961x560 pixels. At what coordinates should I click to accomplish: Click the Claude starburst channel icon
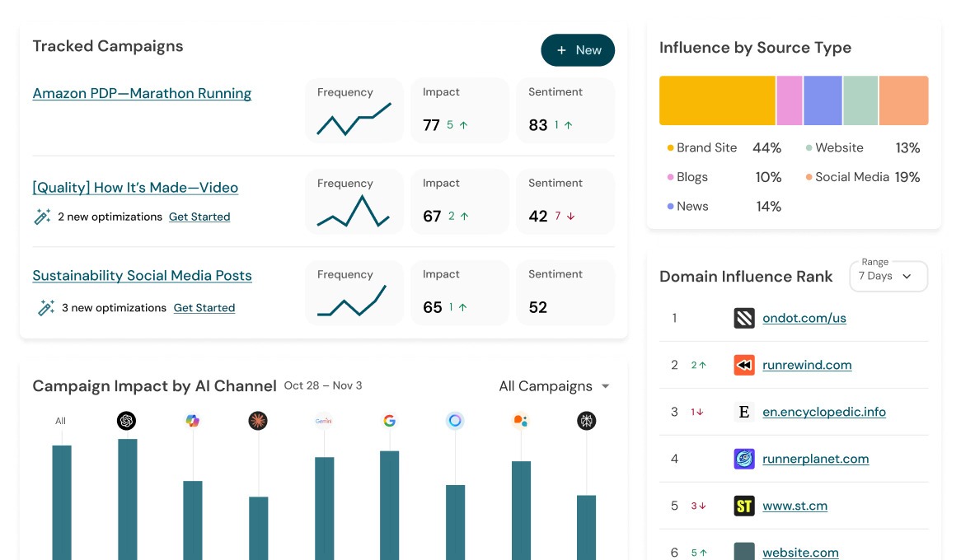tap(258, 420)
